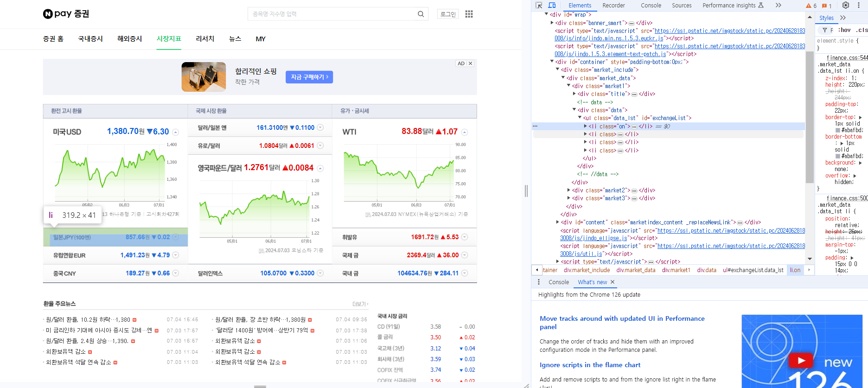Open 증권 홈 menu
This screenshot has height=388, width=868.
pos(53,39)
